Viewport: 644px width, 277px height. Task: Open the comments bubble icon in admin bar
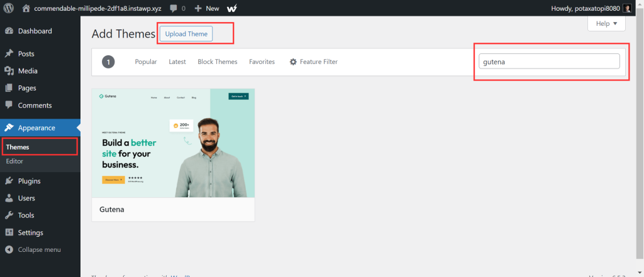[174, 8]
